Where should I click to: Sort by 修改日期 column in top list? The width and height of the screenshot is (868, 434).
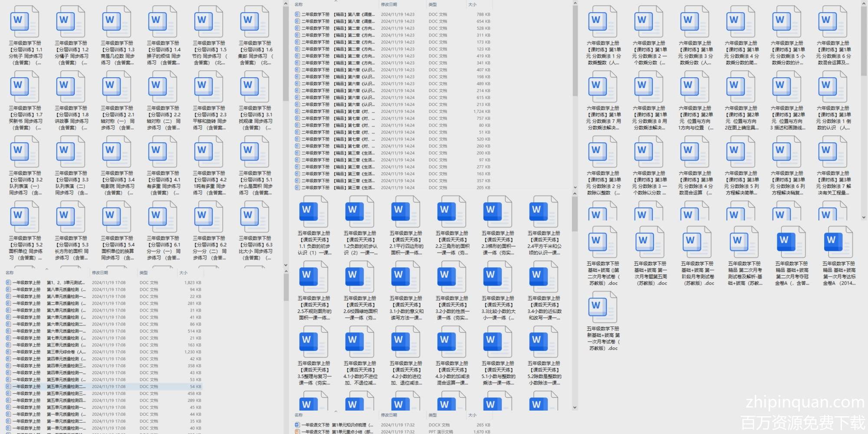389,4
